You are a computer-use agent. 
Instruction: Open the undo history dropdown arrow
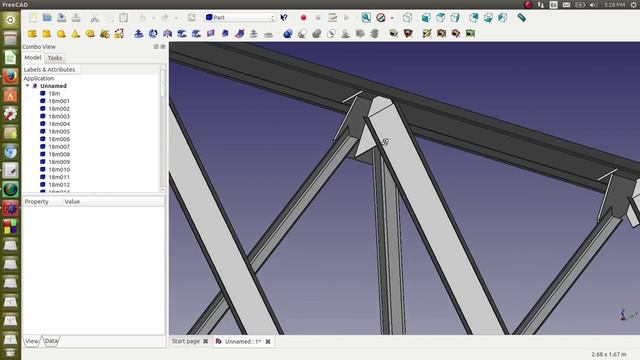[x=153, y=18]
